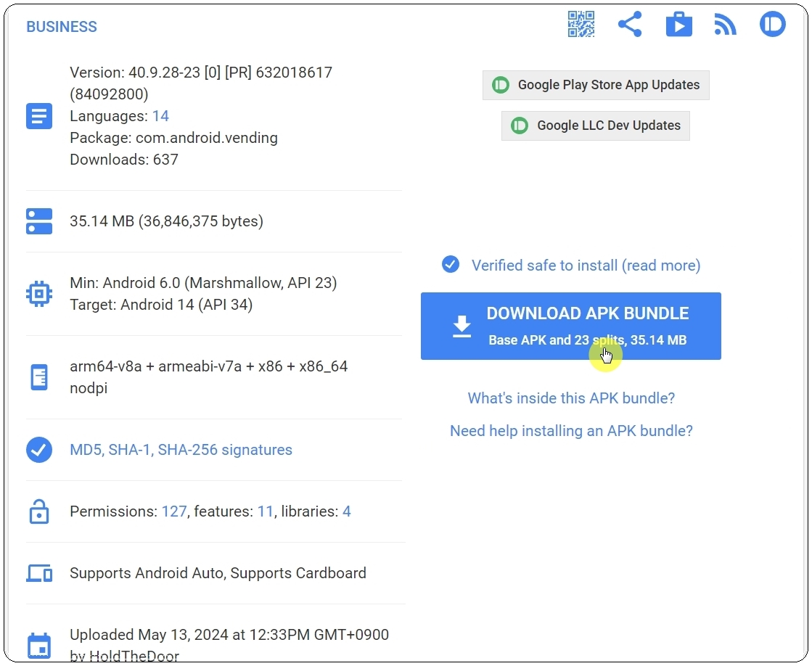Open Need help installing an APK bundle link
This screenshot has height=666, width=812.
tap(571, 430)
